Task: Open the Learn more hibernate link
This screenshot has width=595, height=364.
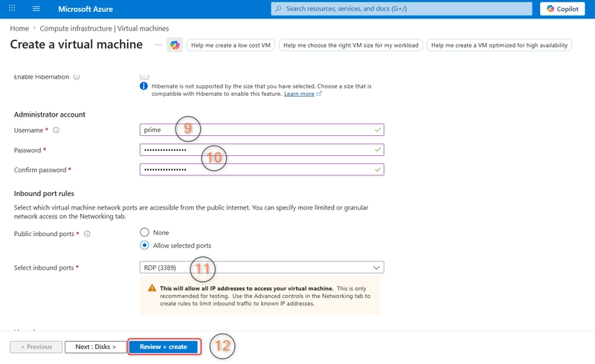Action: click(299, 94)
